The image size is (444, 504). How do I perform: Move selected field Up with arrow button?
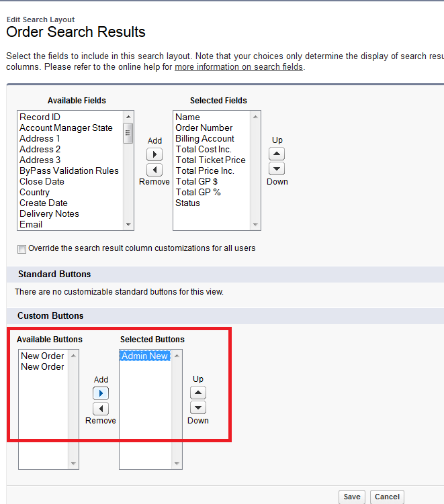pos(277,154)
